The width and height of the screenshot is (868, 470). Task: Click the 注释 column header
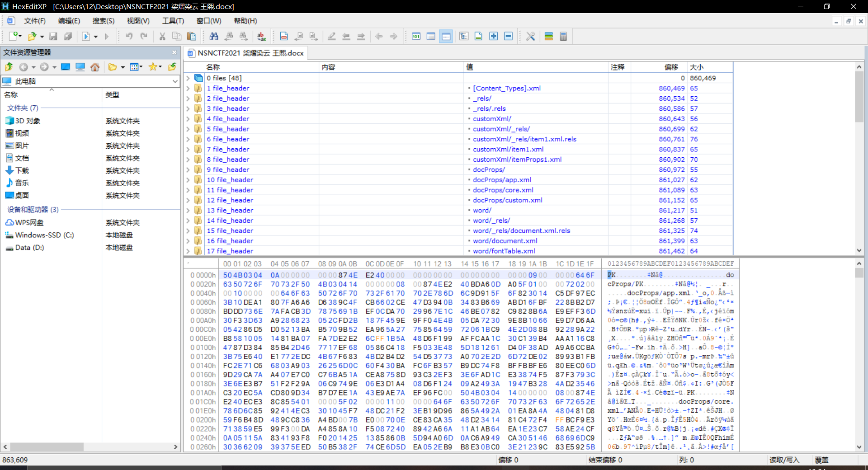tap(618, 67)
